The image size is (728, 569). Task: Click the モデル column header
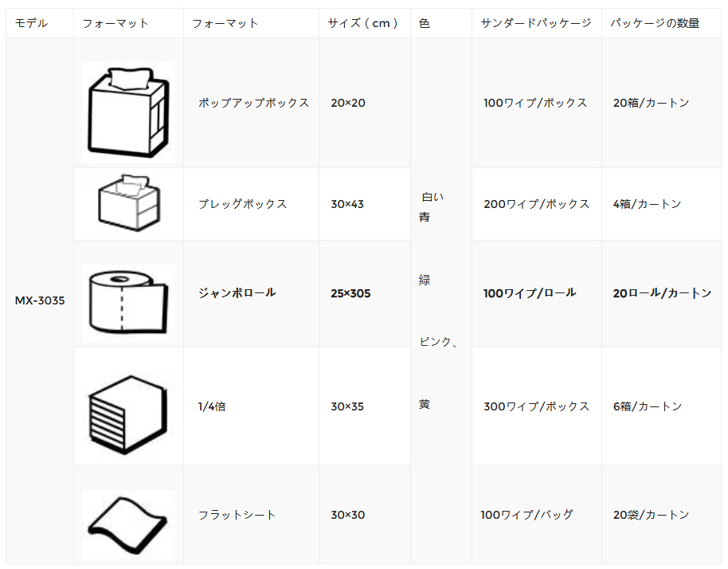point(32,23)
